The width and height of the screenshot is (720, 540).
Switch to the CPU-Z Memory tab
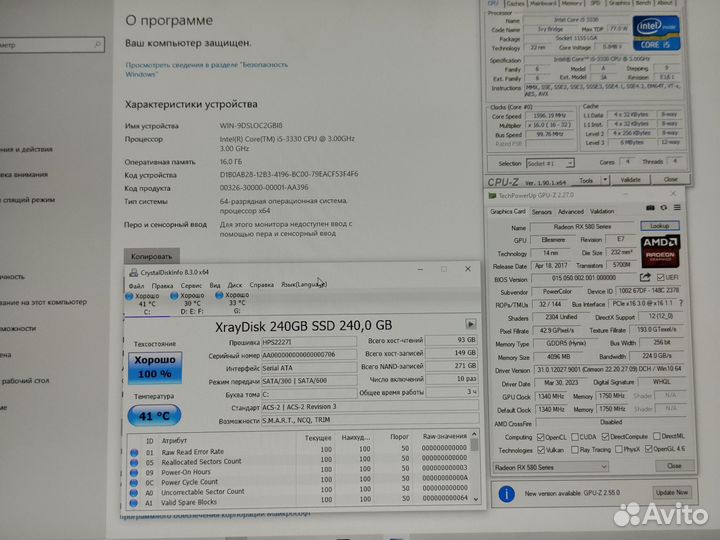pos(572,3)
